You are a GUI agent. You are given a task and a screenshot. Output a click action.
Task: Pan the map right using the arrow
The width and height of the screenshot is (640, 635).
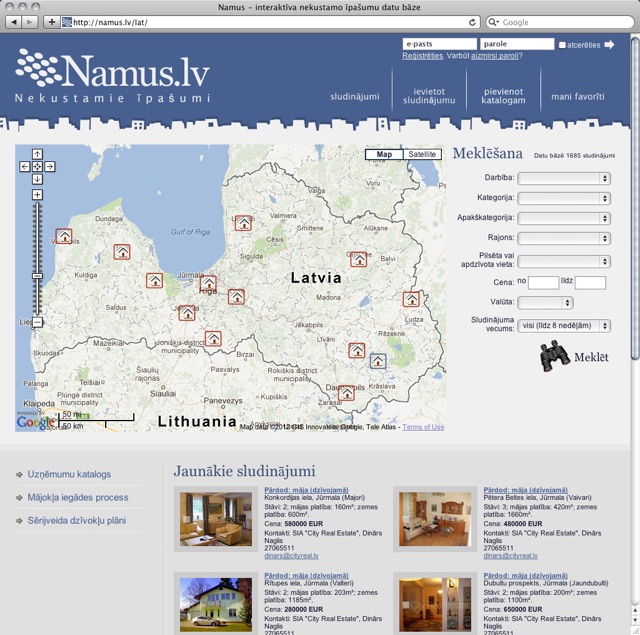(x=50, y=167)
